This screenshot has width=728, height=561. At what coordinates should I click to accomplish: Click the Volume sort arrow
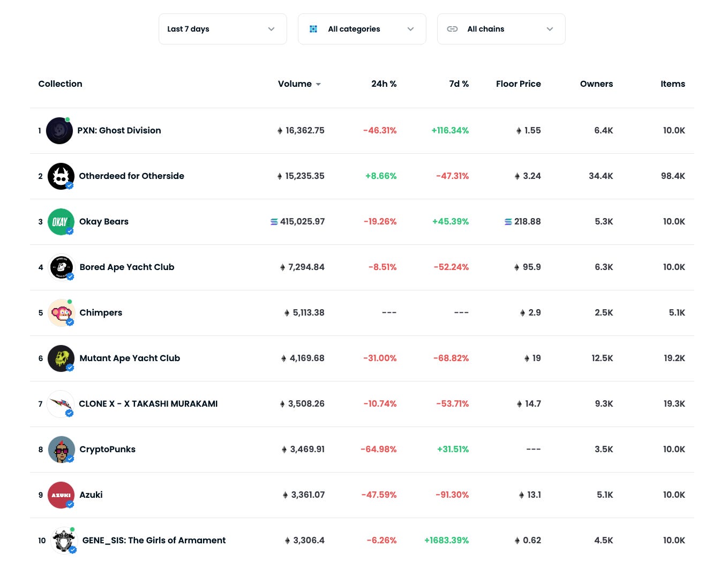(318, 84)
